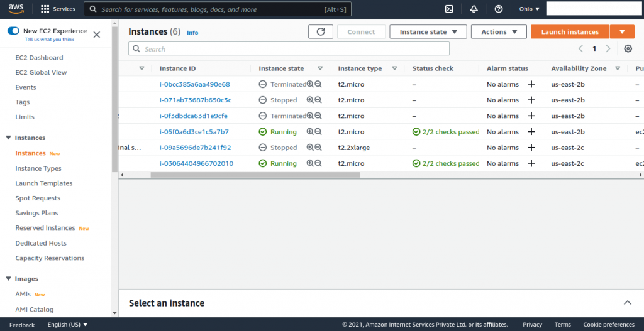644x331 pixels.
Task: Open the Terms footer link
Action: tap(563, 325)
